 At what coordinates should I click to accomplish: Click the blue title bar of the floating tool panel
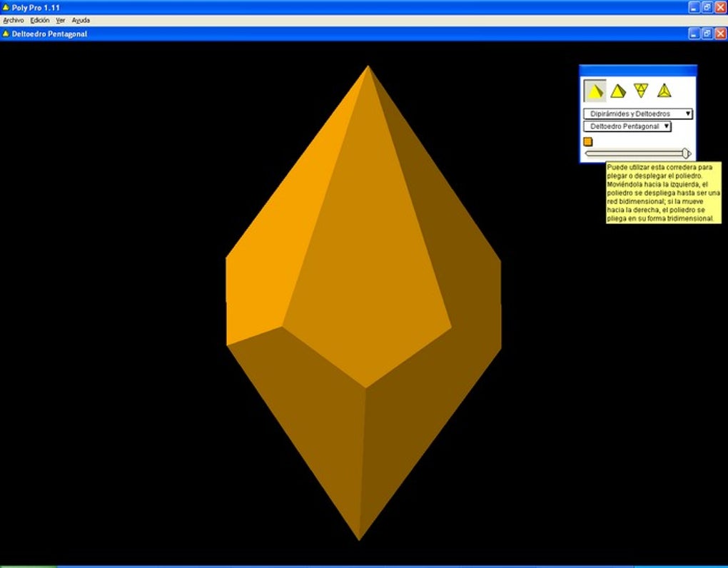637,70
